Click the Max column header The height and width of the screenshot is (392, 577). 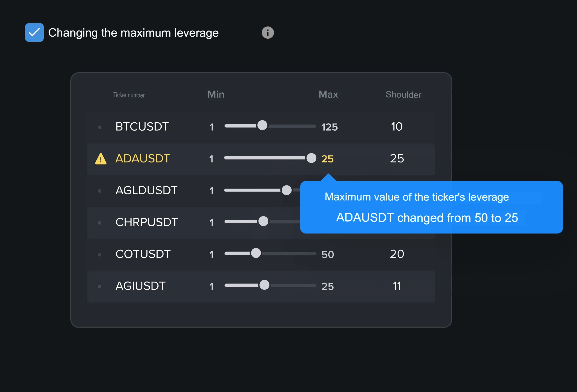coord(328,94)
